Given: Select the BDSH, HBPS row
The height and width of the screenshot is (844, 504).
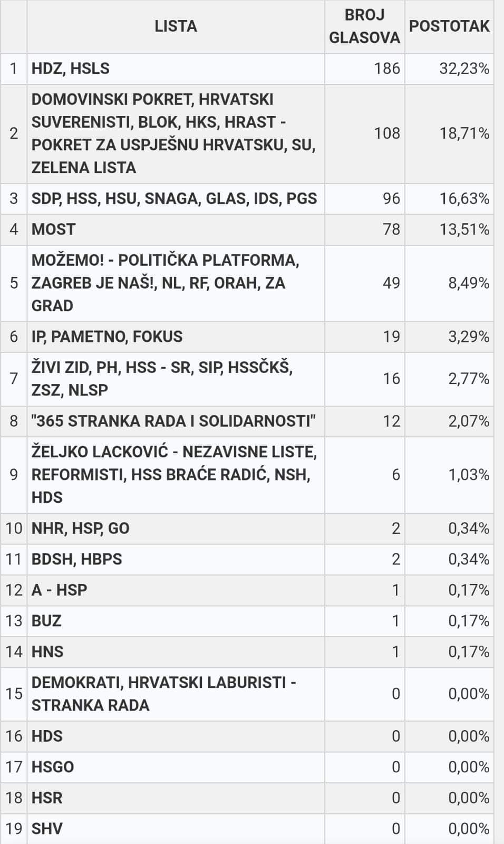Looking at the screenshot, I should 77,559.
